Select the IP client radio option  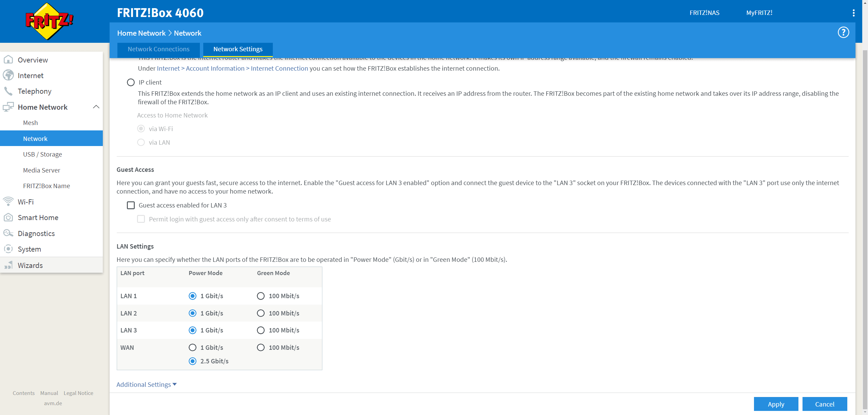pos(131,82)
